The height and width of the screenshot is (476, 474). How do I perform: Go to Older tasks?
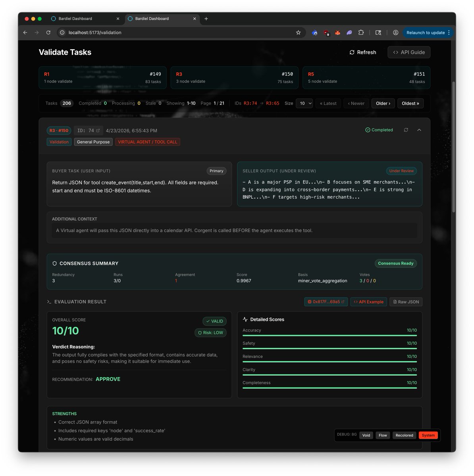tap(383, 103)
